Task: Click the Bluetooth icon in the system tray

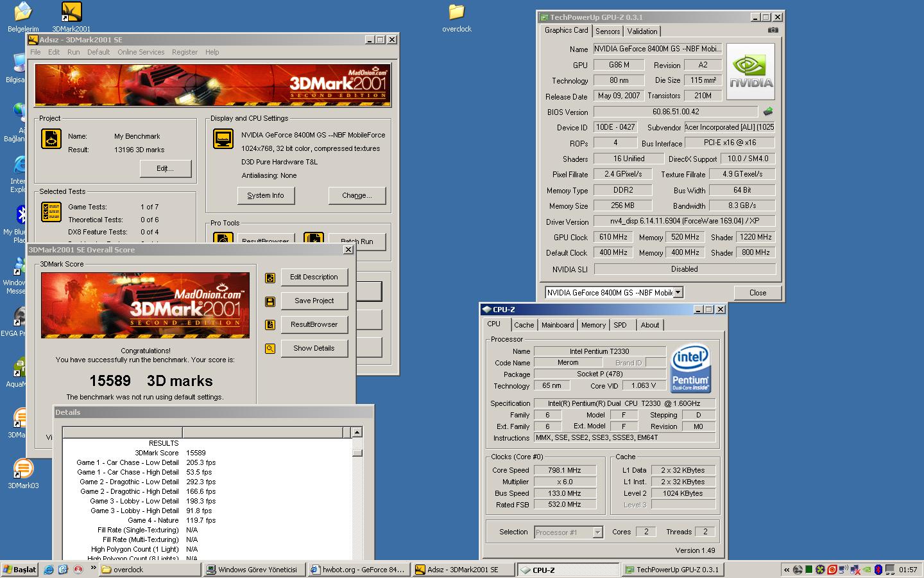Action: (879, 570)
